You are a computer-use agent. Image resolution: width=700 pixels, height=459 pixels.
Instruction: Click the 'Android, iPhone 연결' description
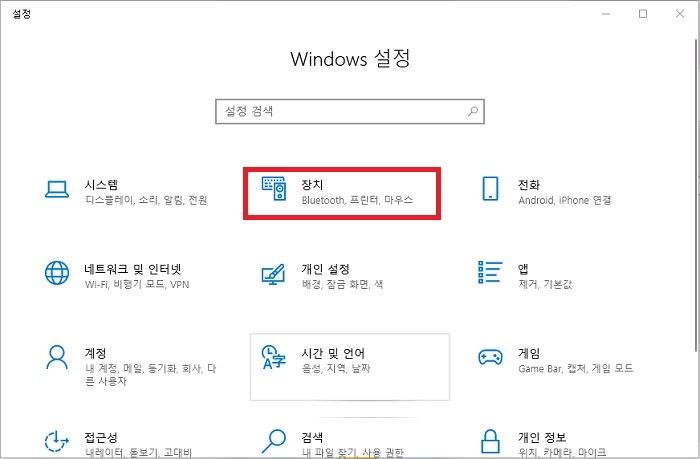click(x=565, y=200)
